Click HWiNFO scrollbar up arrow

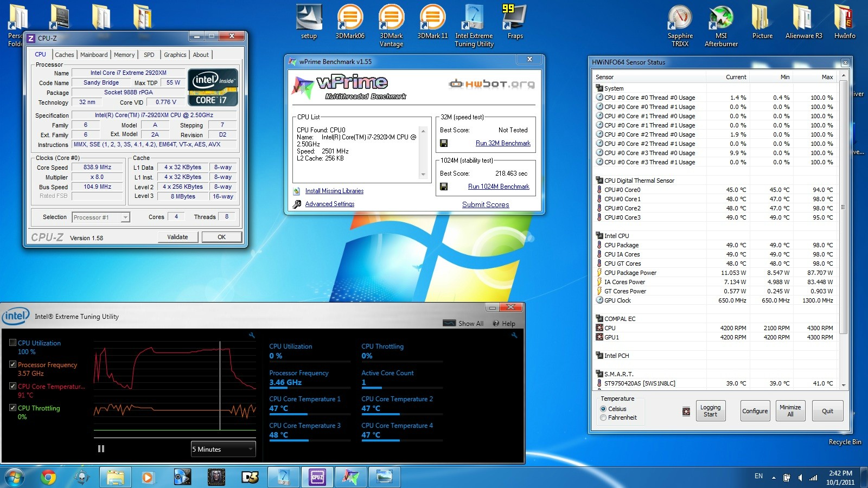point(843,76)
